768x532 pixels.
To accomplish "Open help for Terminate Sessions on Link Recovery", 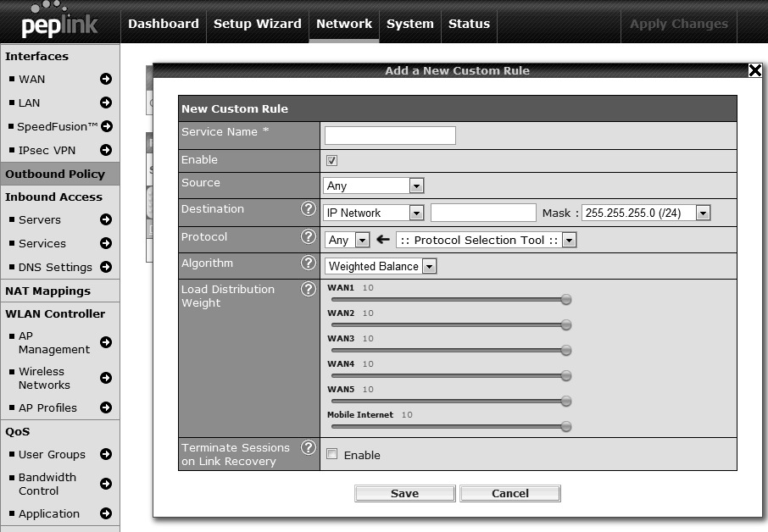I will 308,448.
